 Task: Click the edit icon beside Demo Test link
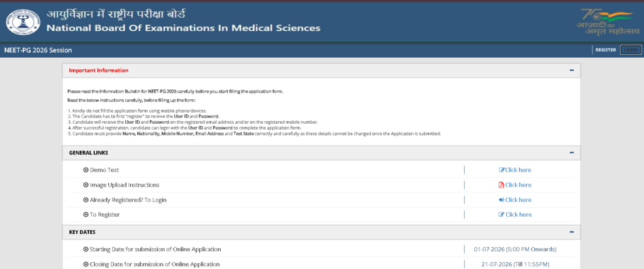click(501, 170)
